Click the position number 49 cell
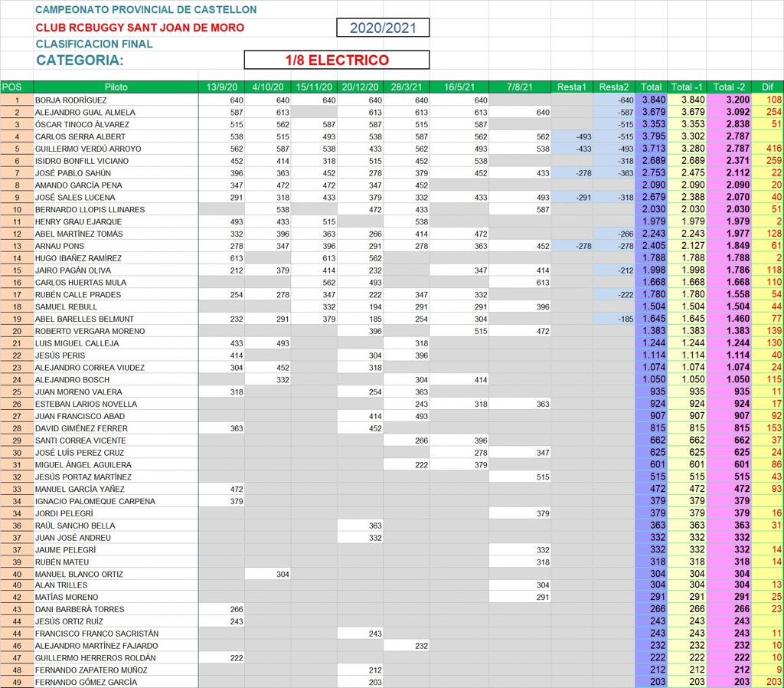 17,682
